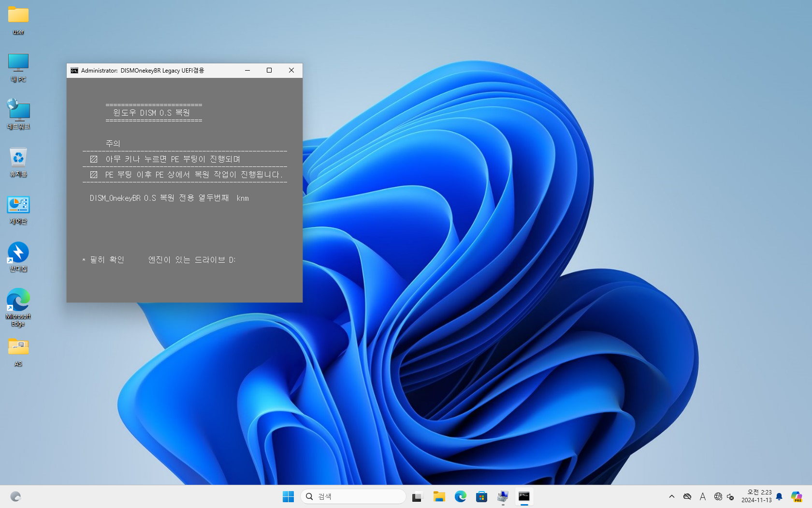Screen dimensions: 812x508
Task: Open the network globe tray icon
Action: tap(718, 496)
